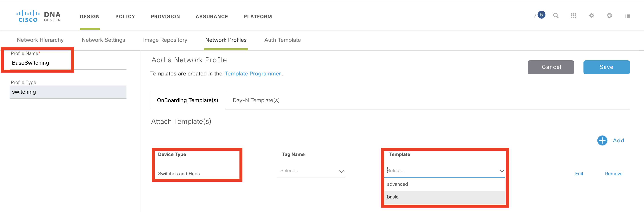This screenshot has height=212, width=644.
Task: Open the list menu icon
Action: coord(627,16)
